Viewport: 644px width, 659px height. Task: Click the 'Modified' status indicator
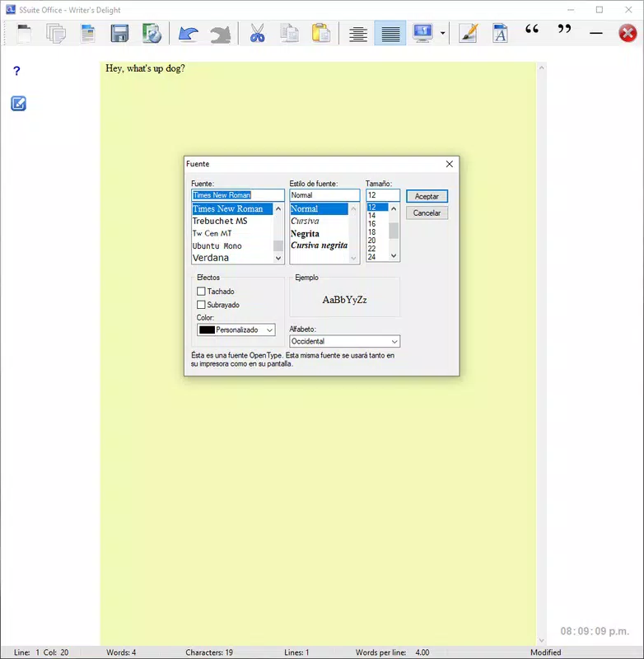tap(545, 652)
